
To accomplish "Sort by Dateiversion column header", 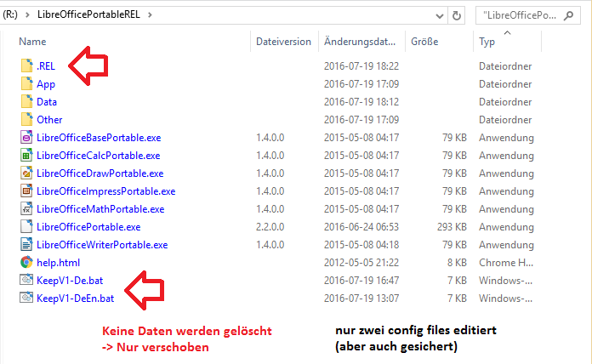I will 283,41.
